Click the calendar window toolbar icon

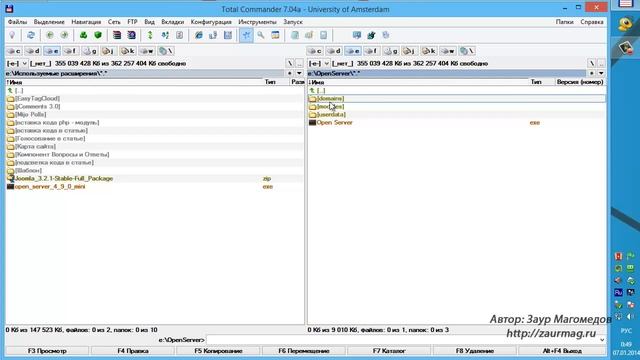pos(276,35)
